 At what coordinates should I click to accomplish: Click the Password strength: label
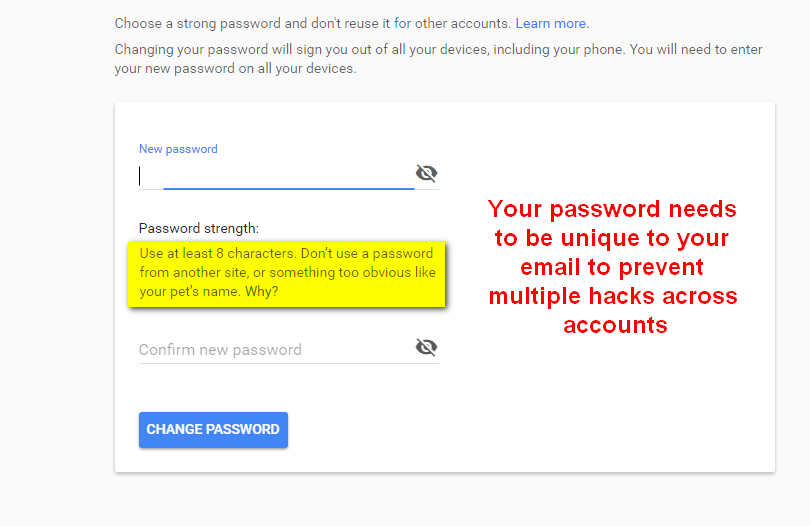click(199, 228)
